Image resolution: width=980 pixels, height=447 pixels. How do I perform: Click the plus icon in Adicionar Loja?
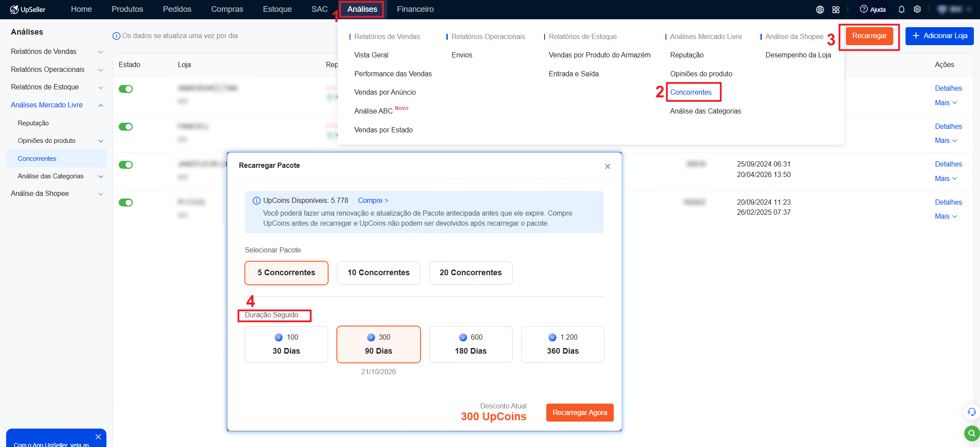point(916,36)
